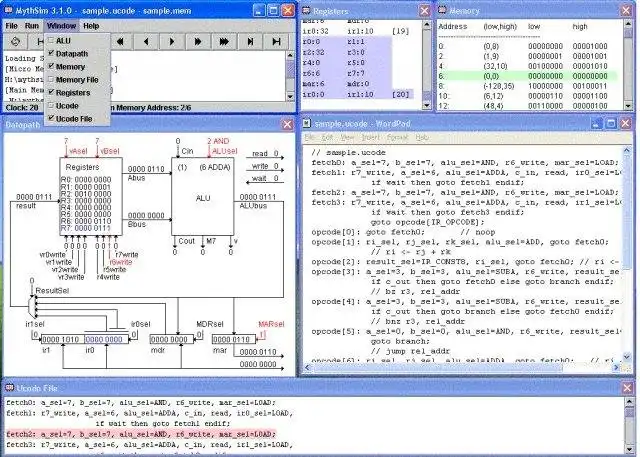This screenshot has width=640, height=457.
Task: Step forward one cycle with right arrow
Action: pyautogui.click(x=174, y=42)
